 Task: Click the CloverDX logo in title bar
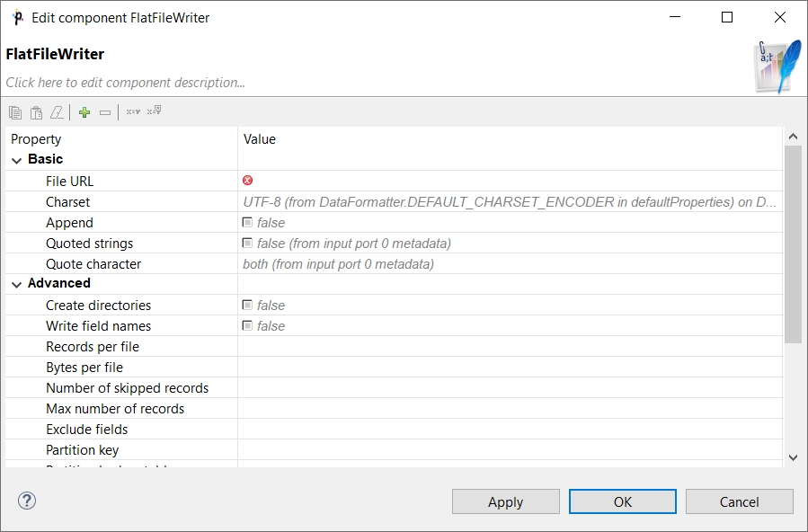[x=17, y=17]
